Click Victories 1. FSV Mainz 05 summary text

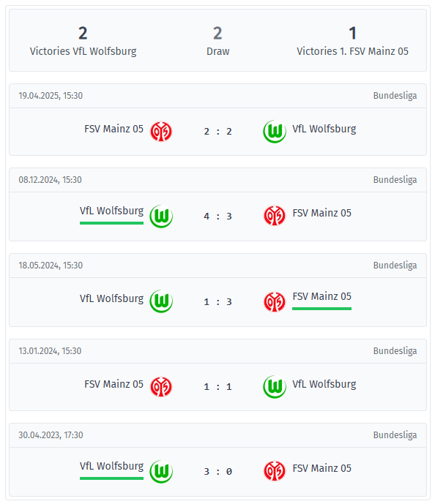coord(352,51)
